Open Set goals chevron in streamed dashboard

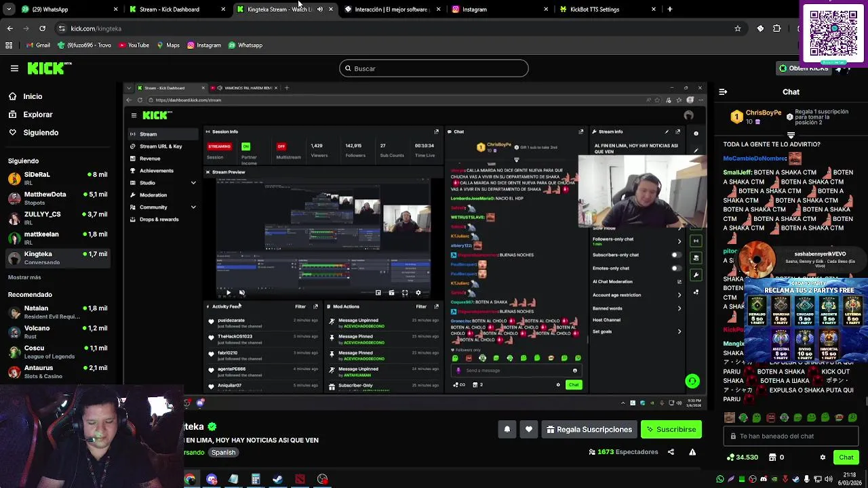(679, 331)
